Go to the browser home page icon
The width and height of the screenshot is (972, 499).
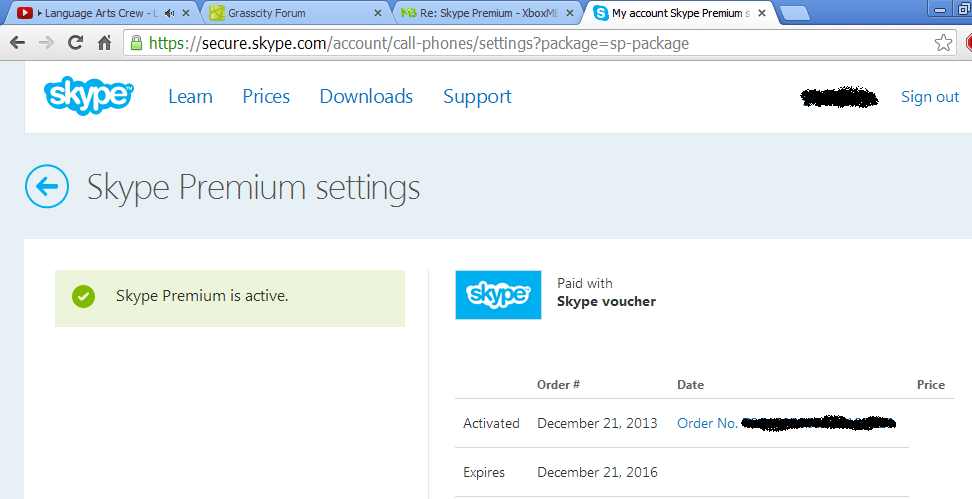104,44
